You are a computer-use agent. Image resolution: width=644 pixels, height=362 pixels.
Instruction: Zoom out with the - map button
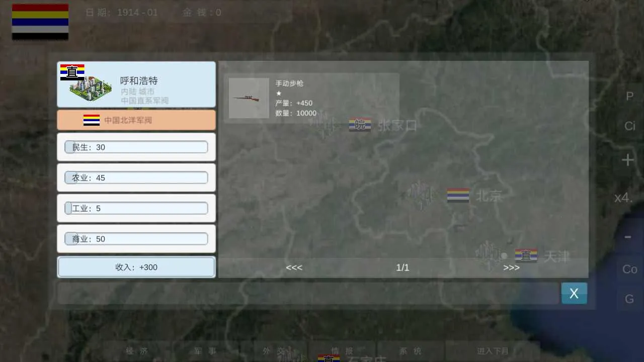point(627,237)
